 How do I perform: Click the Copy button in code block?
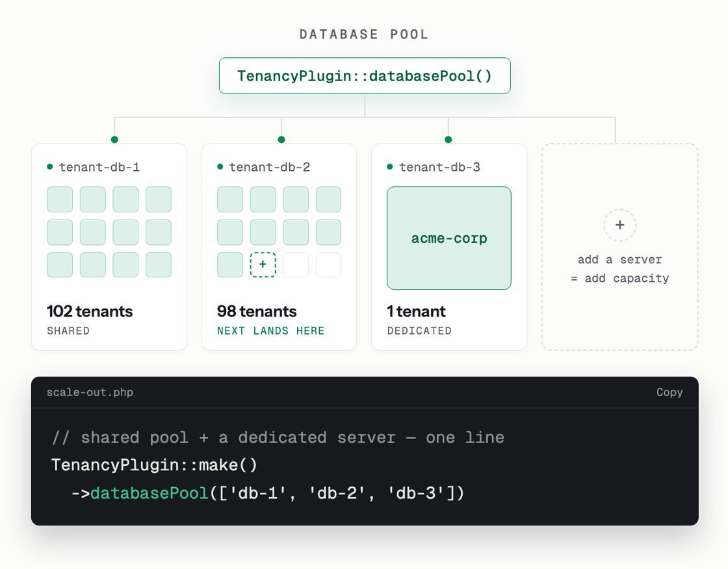[x=669, y=392]
